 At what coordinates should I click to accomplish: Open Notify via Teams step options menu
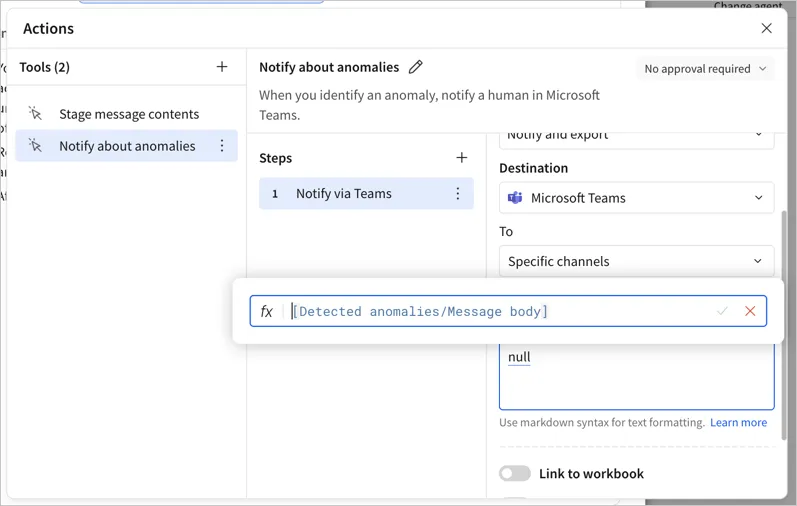point(457,193)
